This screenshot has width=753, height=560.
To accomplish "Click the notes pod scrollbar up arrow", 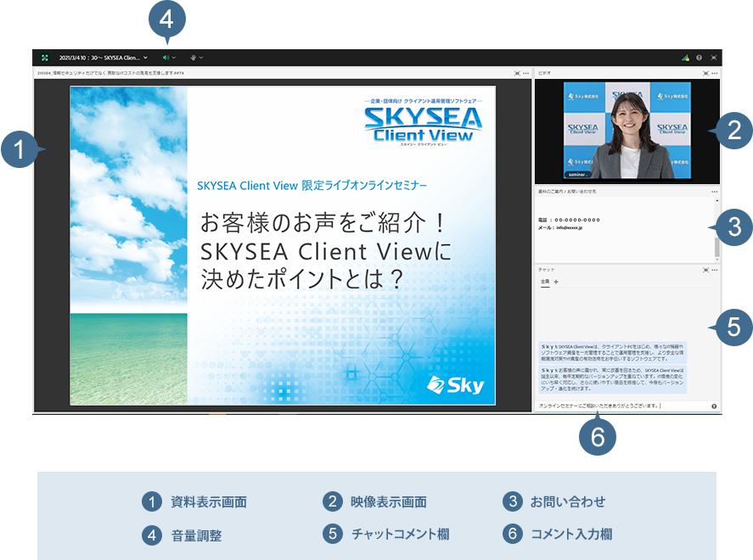I will [x=717, y=200].
